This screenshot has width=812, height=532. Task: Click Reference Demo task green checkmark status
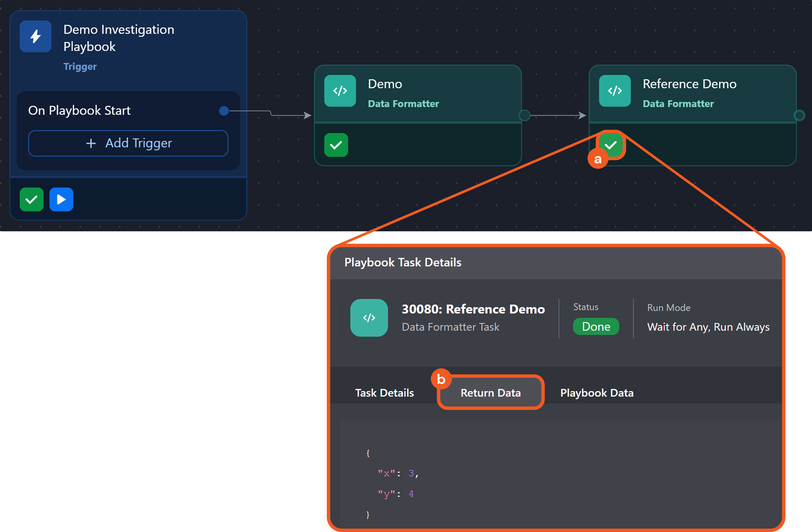pyautogui.click(x=610, y=145)
